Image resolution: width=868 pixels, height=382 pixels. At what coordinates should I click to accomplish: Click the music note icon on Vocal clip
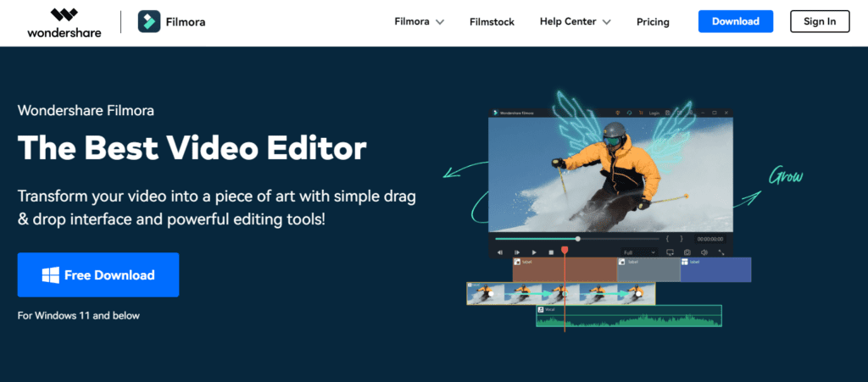point(541,309)
